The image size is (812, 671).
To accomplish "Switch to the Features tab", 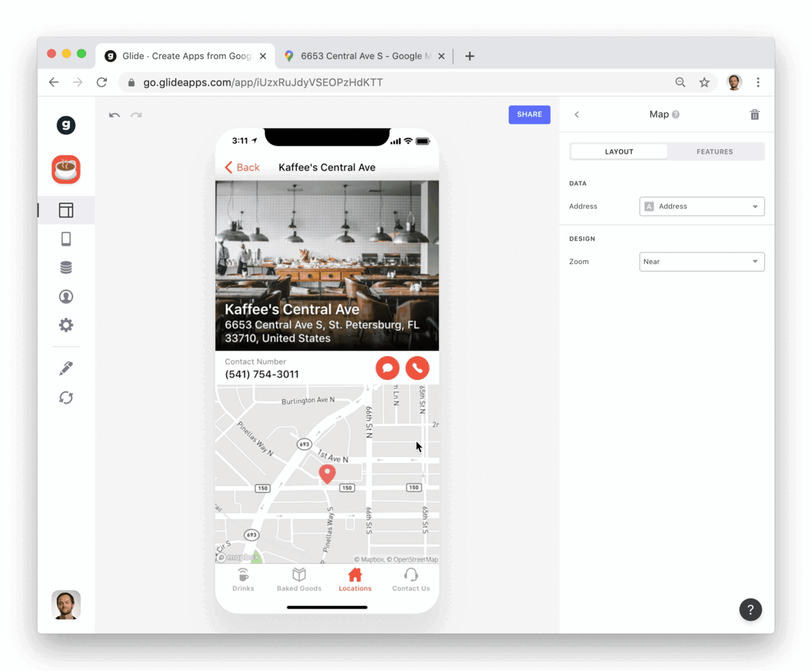I will coord(715,152).
